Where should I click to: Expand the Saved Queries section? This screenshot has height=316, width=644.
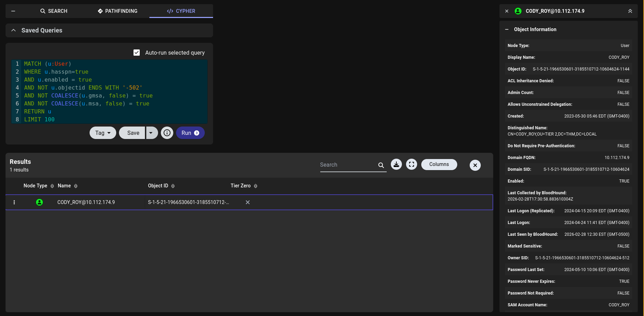13,30
